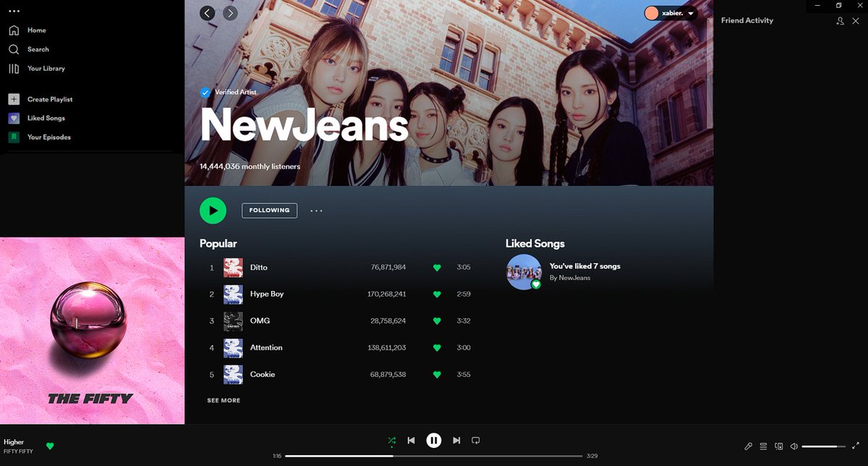The height and width of the screenshot is (466, 868).
Task: Unlike Hype Boy via its heart
Action: [x=437, y=295]
